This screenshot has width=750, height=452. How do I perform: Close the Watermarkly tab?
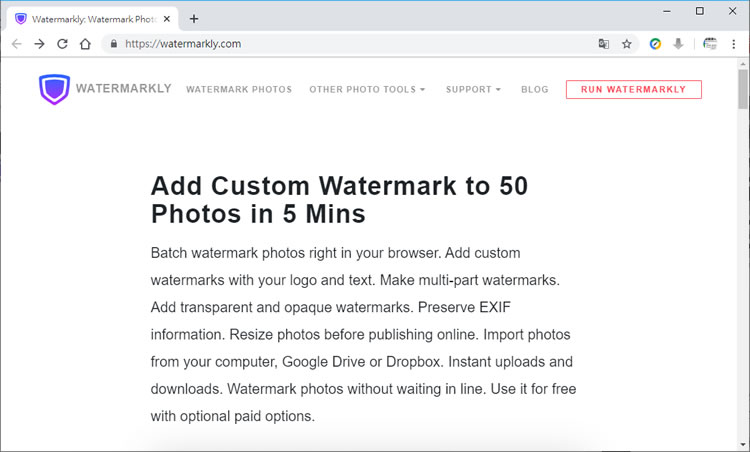[x=166, y=19]
